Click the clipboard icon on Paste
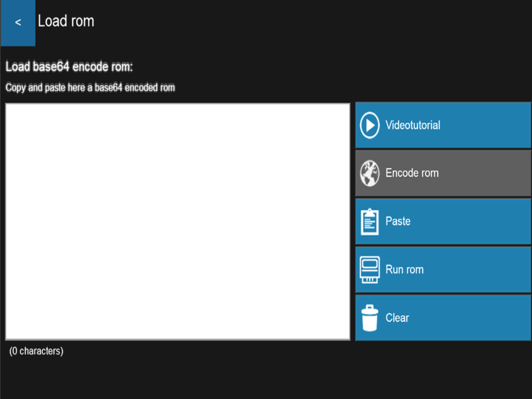The image size is (532, 399). coord(370,222)
